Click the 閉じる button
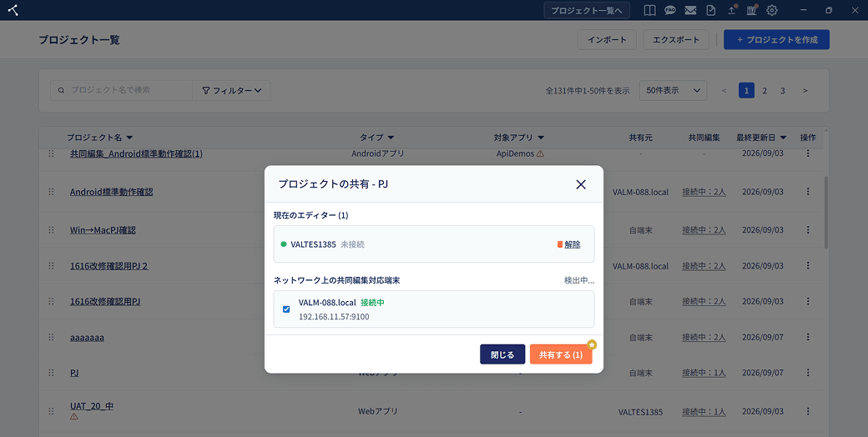Screen dimensions: 868x437 click(502, 354)
